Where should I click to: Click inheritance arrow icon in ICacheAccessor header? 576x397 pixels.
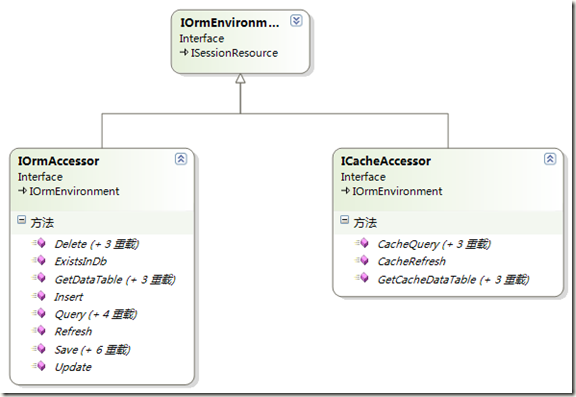345,191
